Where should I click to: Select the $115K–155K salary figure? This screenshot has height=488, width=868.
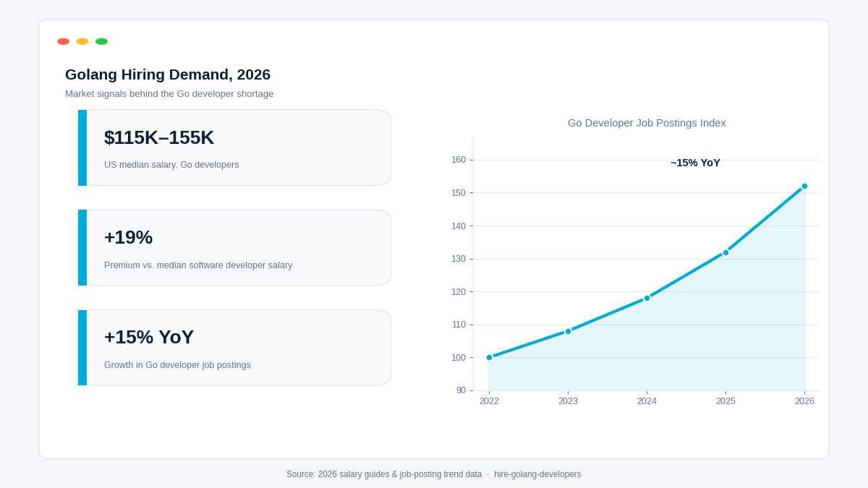pos(159,137)
